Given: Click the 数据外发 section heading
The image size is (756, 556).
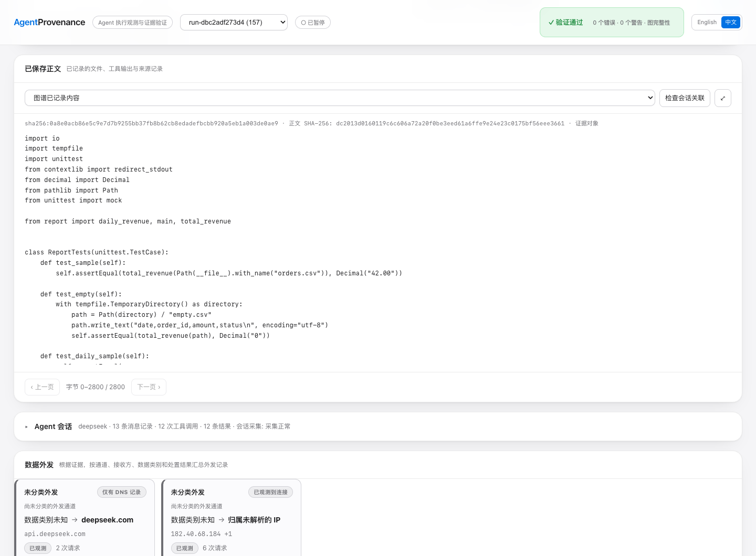Looking at the screenshot, I should (39, 465).
